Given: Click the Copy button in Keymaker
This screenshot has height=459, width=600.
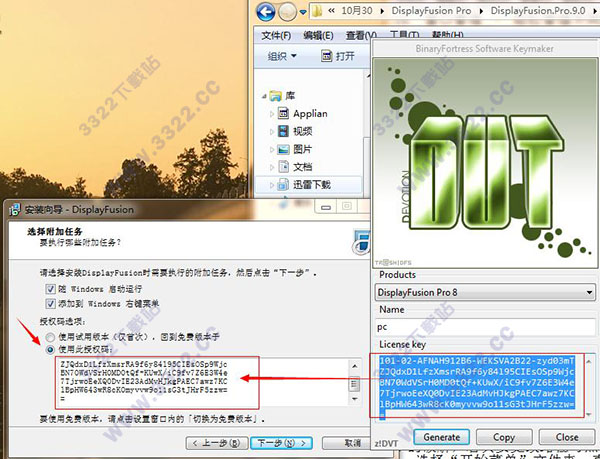Looking at the screenshot, I should [504, 437].
